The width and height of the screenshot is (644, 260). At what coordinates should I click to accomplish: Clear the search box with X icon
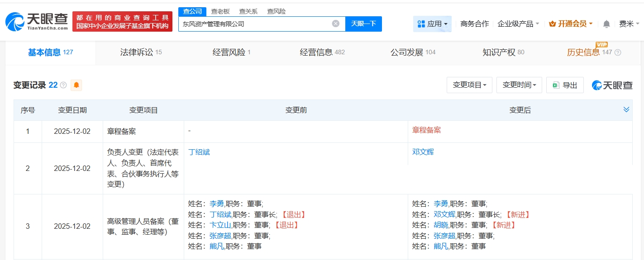[x=335, y=24]
